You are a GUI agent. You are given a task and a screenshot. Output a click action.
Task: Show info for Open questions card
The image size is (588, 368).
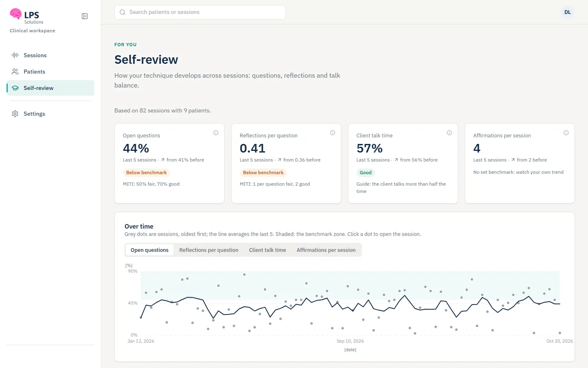tap(216, 133)
